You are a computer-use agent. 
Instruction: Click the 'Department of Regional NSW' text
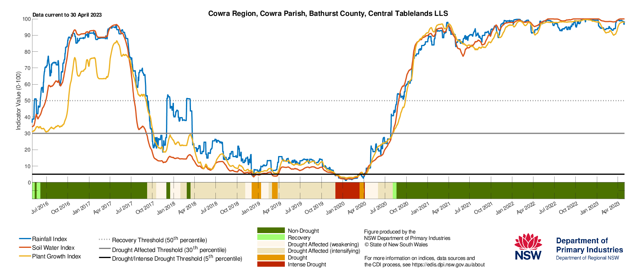(587, 258)
